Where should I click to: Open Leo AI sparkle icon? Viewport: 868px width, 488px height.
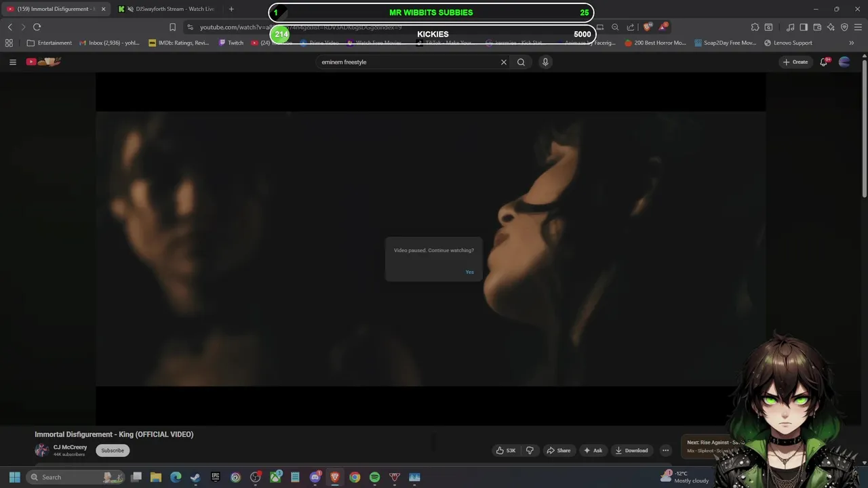(x=831, y=27)
